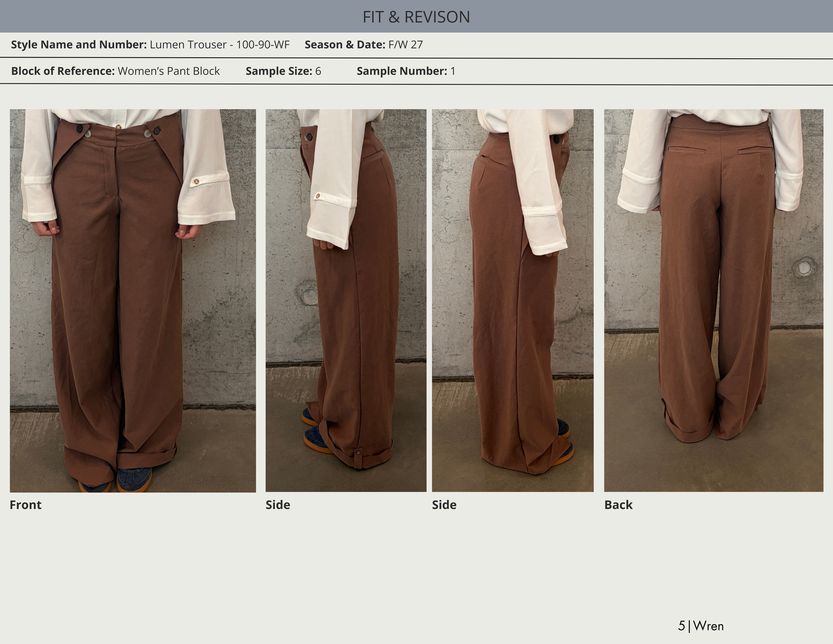Click the Back caption under last photo
Viewport: 833px width, 644px height.
(618, 505)
